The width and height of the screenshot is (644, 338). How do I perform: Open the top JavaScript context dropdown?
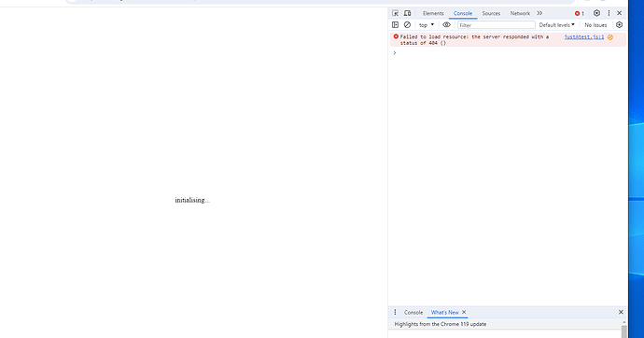click(427, 25)
